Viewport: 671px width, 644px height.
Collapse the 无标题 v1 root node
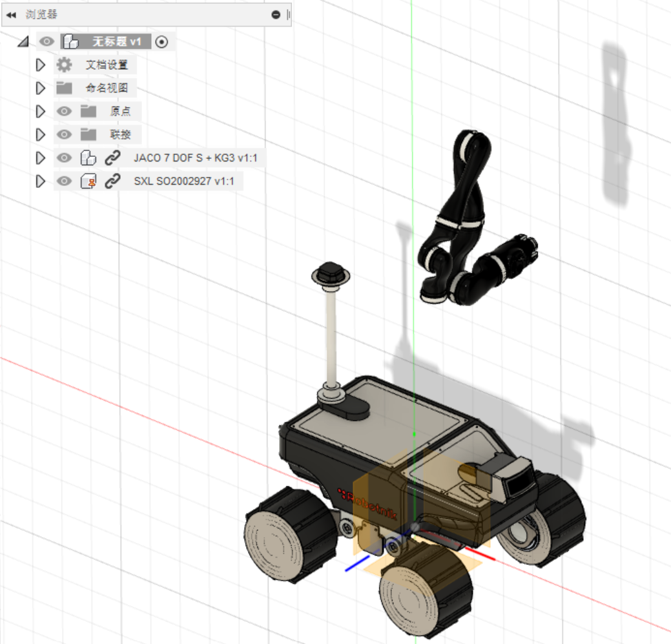[23, 41]
